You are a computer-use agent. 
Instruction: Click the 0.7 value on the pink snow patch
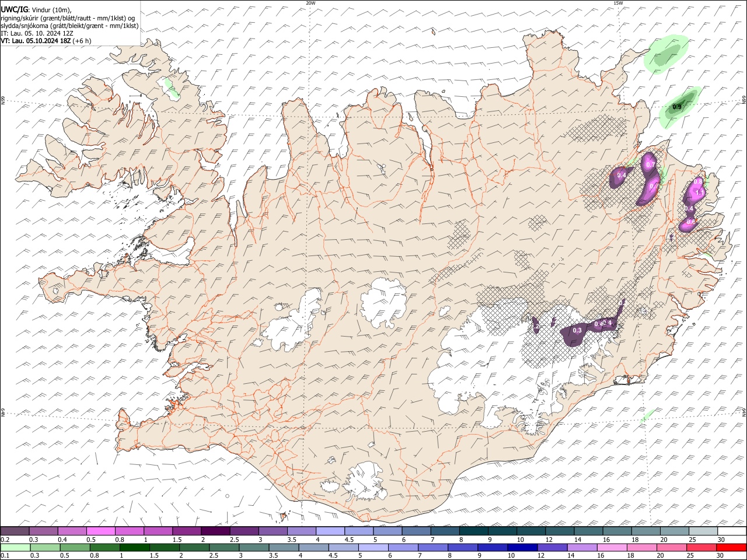point(651,165)
